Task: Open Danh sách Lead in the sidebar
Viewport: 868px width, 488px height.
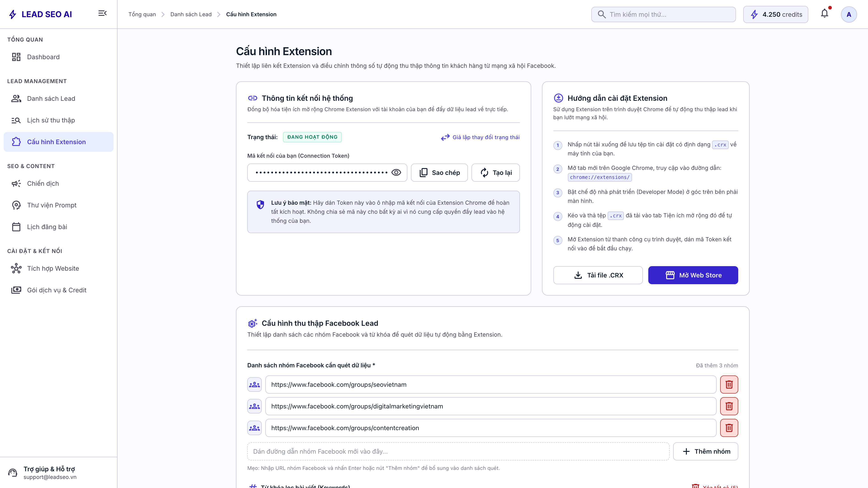Action: coord(58,99)
